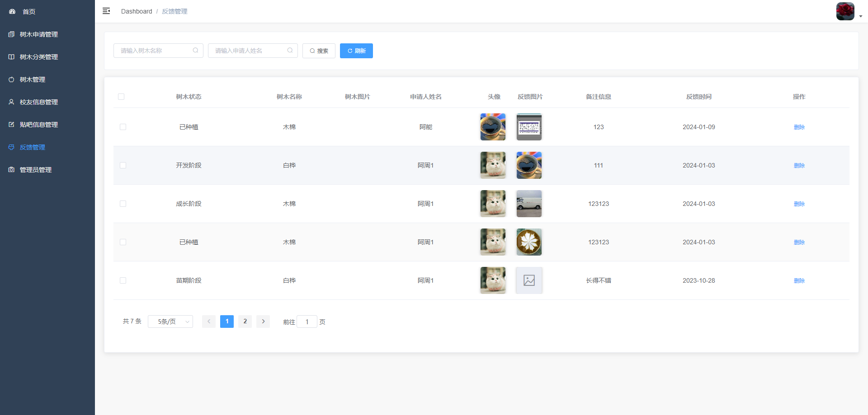Open the coffee feedback image thumbnail in row 白桦

(528, 165)
